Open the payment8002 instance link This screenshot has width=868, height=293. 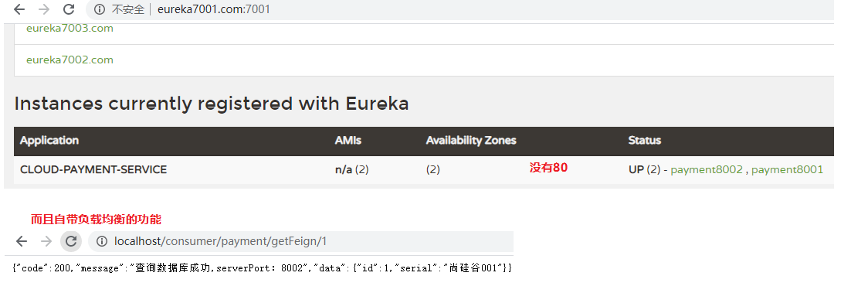[x=707, y=169]
